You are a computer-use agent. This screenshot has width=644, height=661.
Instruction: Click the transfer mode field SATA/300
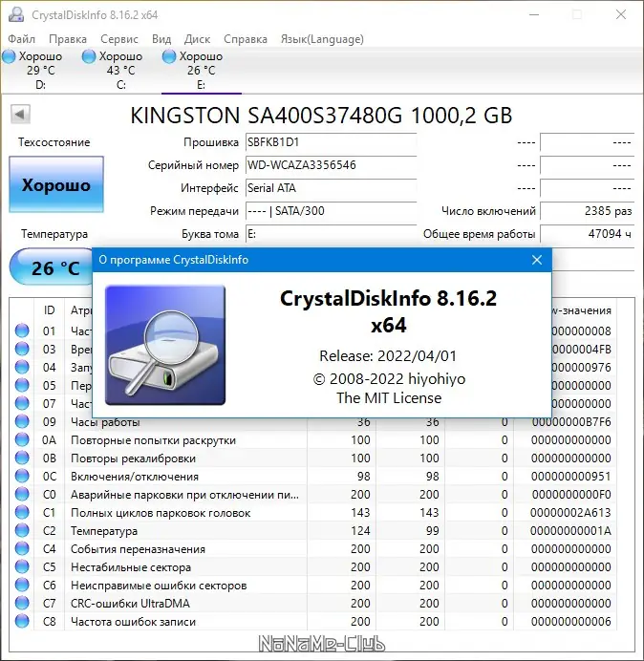pos(331,211)
